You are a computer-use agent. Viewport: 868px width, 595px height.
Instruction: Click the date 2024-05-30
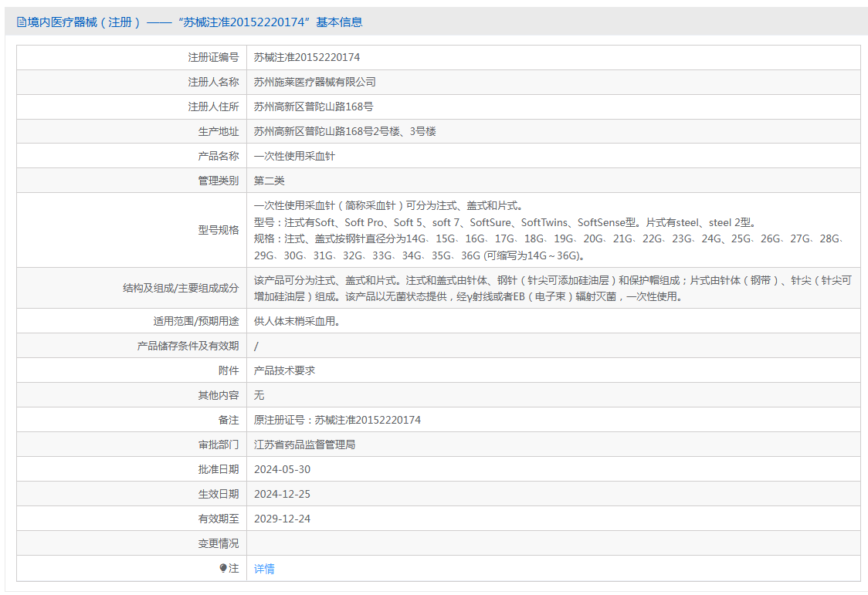click(282, 469)
